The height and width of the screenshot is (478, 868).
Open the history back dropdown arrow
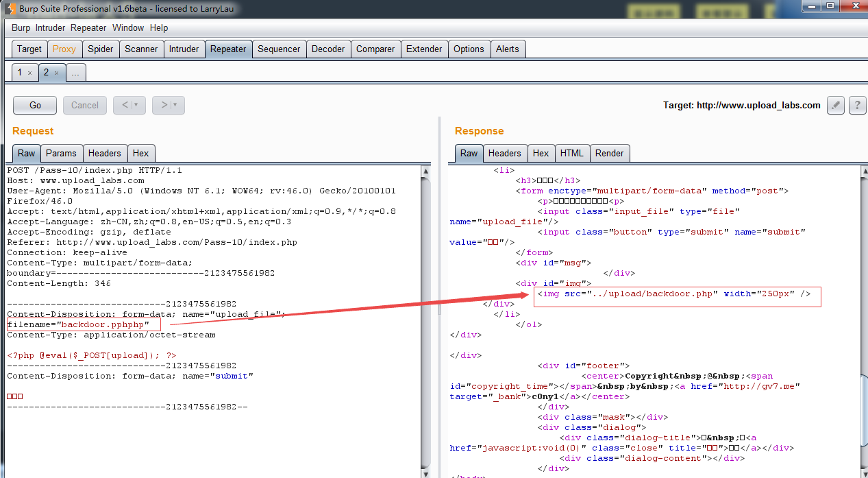point(136,105)
